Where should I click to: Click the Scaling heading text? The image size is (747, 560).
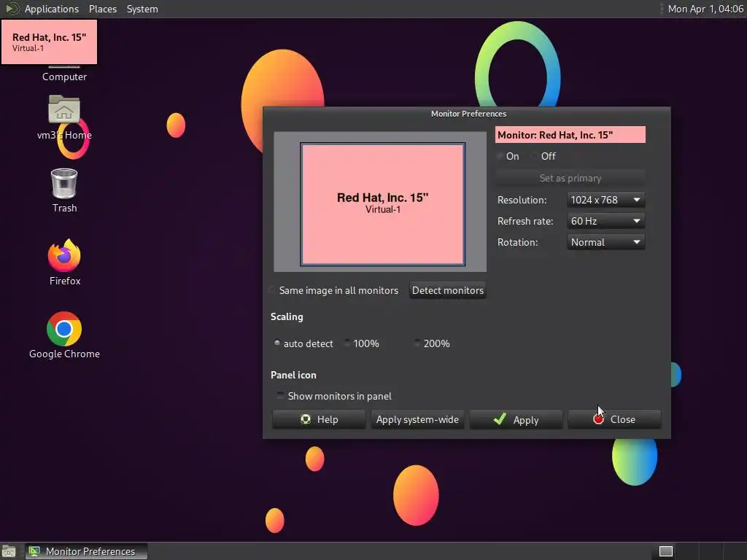coord(287,316)
